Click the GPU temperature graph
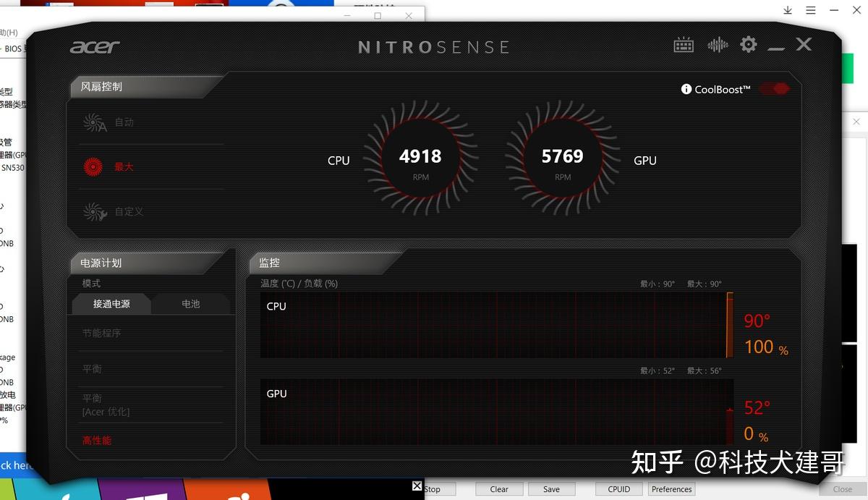The height and width of the screenshot is (500, 868). click(496, 412)
